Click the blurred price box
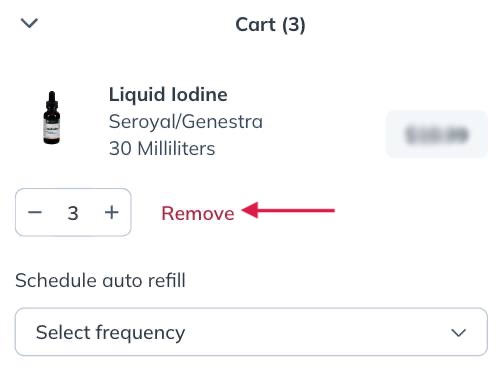 [x=437, y=134]
